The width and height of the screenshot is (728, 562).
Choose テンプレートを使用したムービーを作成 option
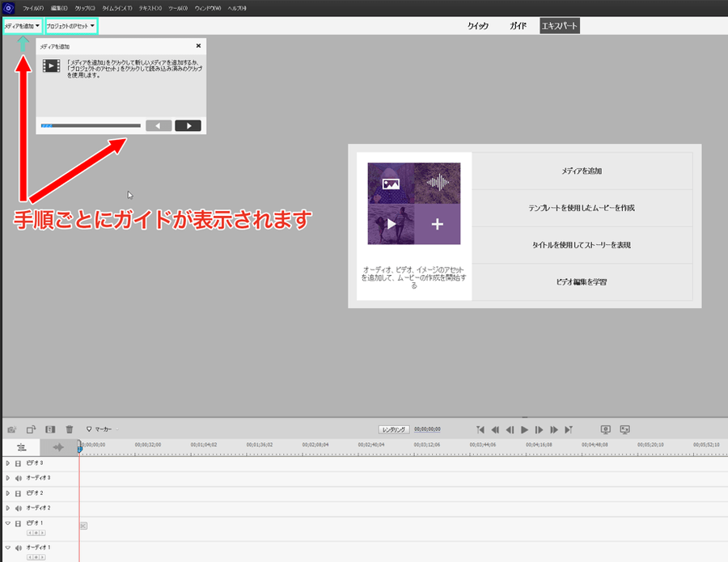[582, 208]
